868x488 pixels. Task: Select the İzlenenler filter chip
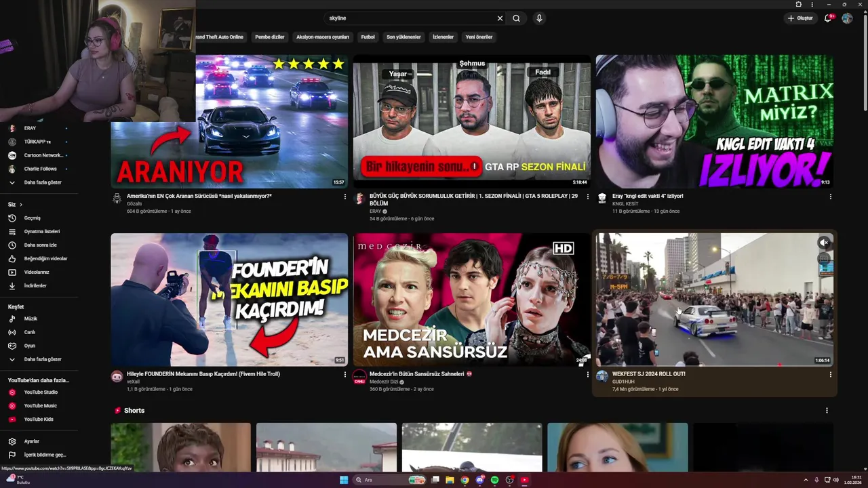pos(443,37)
